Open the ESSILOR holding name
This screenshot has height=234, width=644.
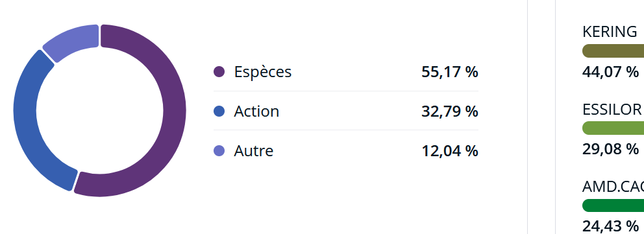point(612,110)
